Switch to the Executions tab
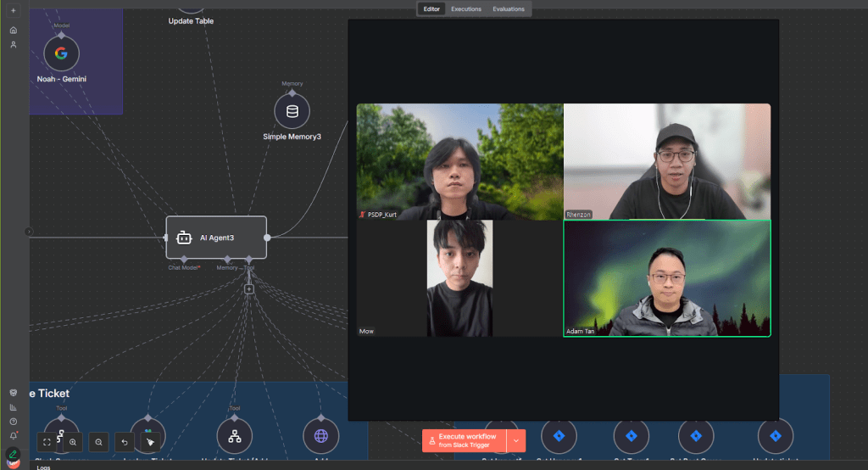This screenshot has height=470, width=868. click(x=466, y=9)
